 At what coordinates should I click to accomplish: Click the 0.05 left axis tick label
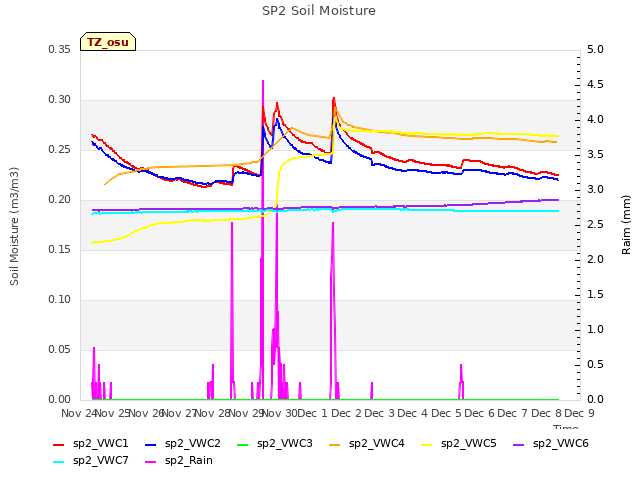[60, 349]
